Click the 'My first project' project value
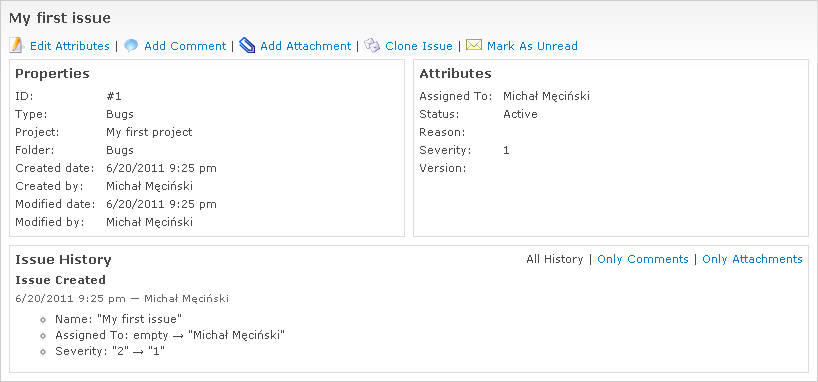This screenshot has height=382, width=818. click(149, 132)
